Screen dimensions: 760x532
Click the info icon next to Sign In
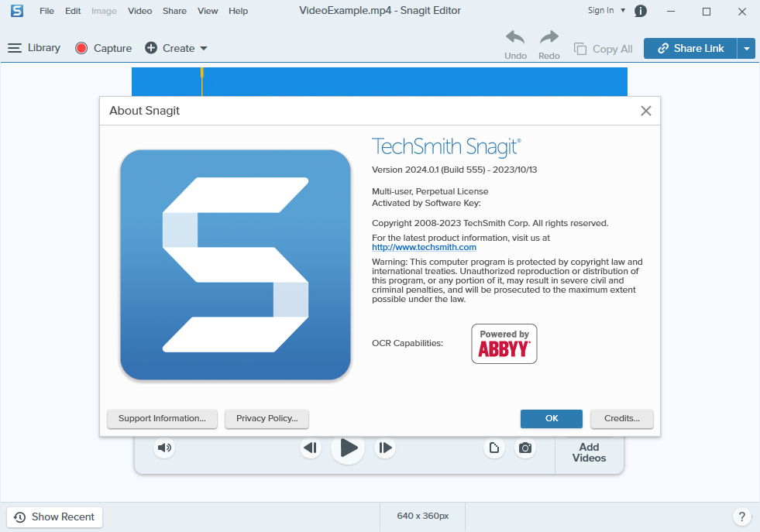click(x=640, y=11)
